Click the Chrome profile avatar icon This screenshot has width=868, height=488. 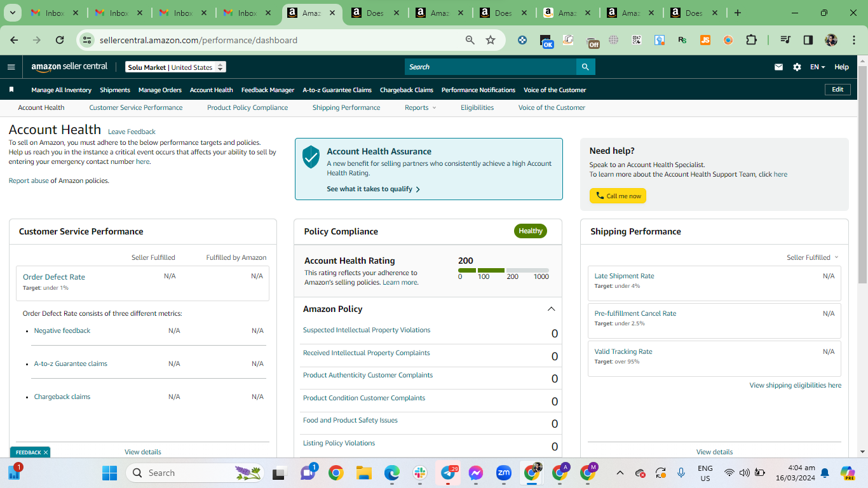[x=831, y=40]
